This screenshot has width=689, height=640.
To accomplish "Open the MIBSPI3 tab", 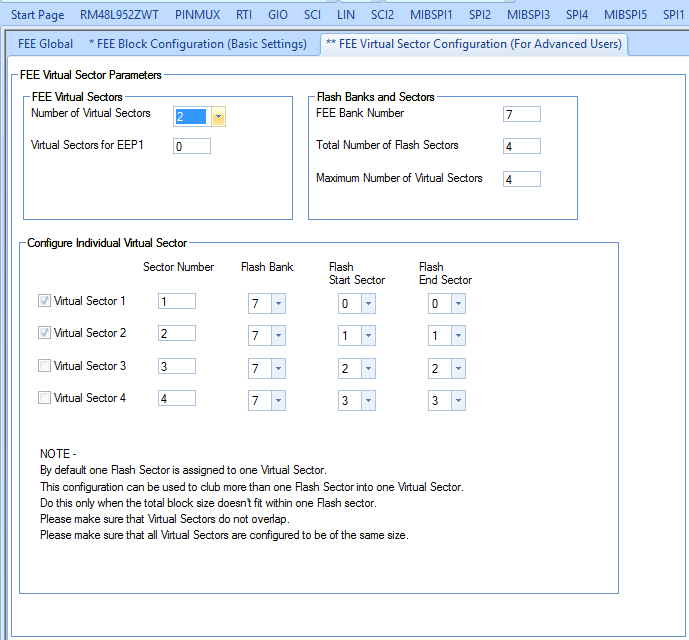I will (528, 15).
